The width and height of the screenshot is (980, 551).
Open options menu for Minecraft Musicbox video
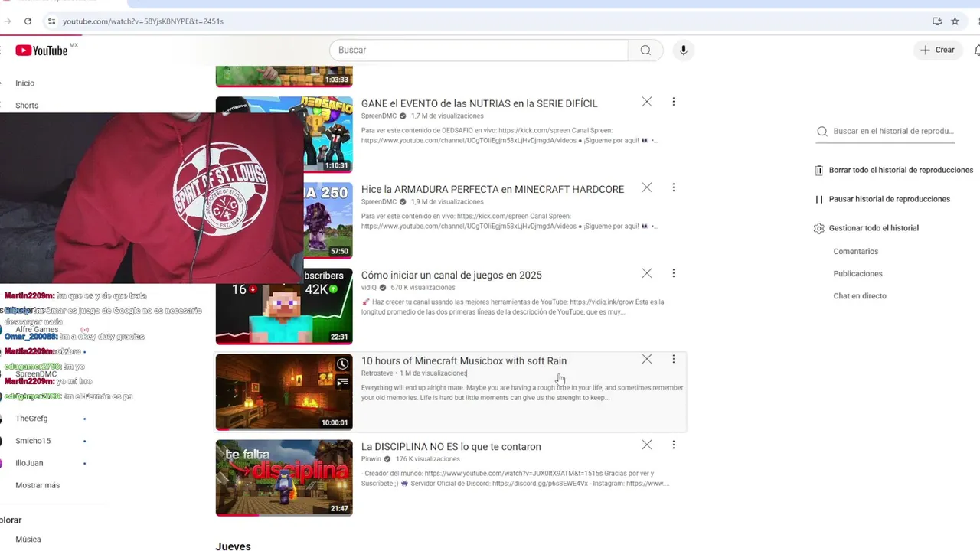click(674, 359)
